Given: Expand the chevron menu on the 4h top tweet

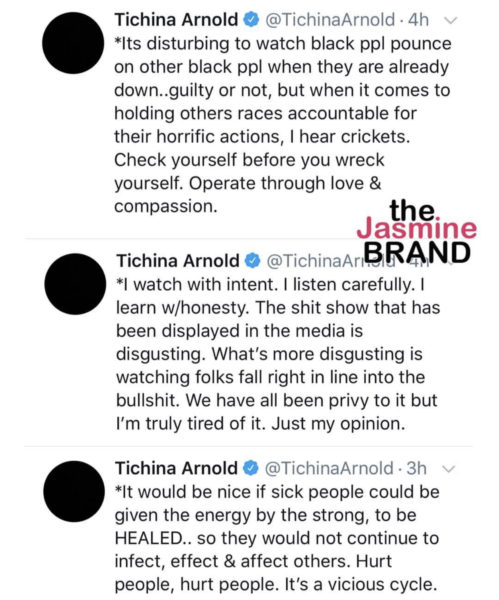Looking at the screenshot, I should (451, 20).
